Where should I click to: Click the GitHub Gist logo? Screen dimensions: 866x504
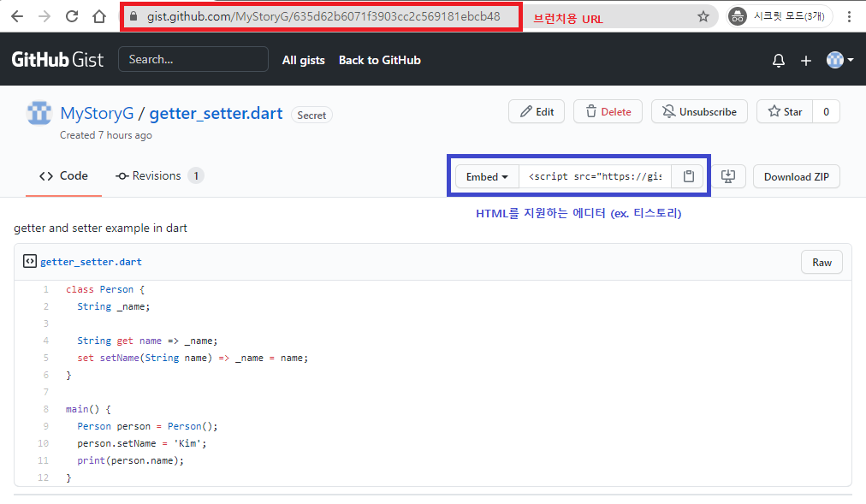pos(56,60)
